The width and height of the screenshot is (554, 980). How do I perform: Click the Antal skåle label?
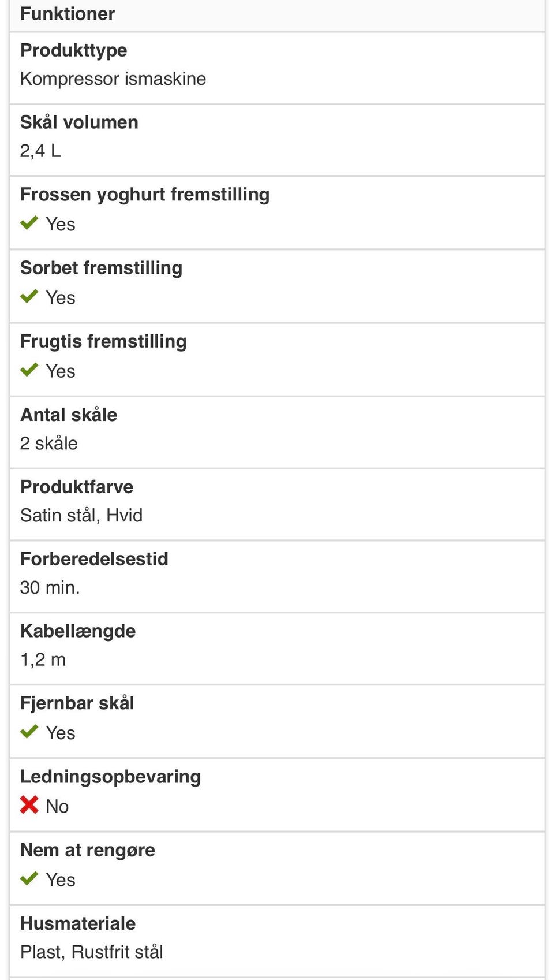point(69,415)
